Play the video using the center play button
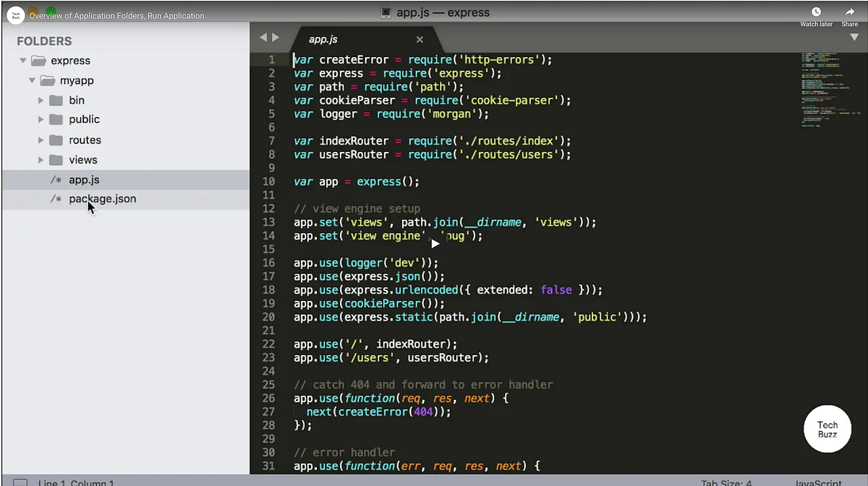Viewport: 868px width, 486px height. (435, 243)
